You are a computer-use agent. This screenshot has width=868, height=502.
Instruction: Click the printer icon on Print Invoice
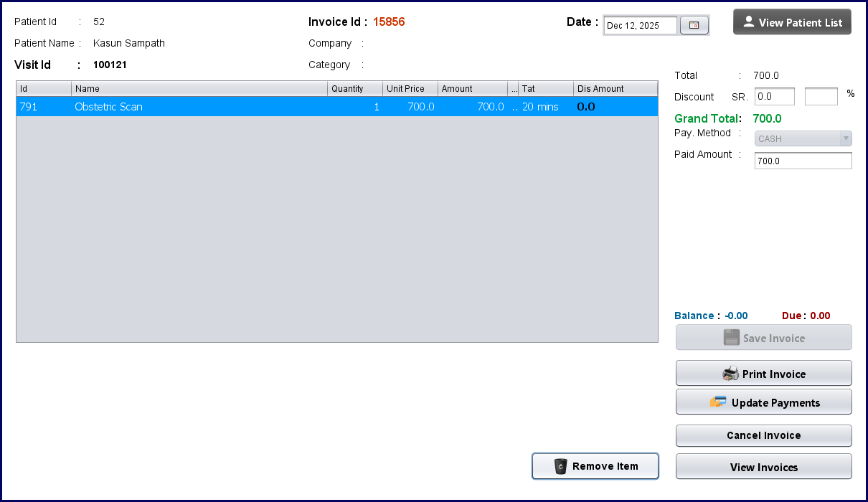pyautogui.click(x=730, y=374)
